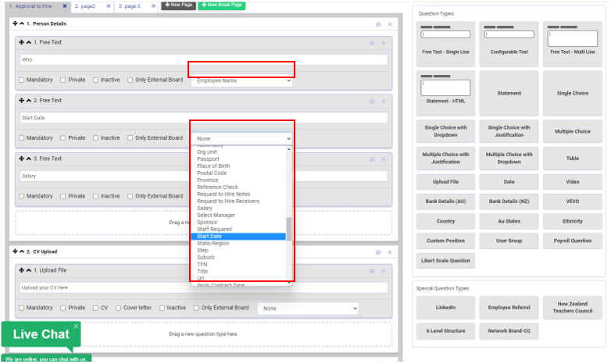Screen dimensions: 611x364
Task: Switch to the Approval to Hire tab
Action: 30,6
